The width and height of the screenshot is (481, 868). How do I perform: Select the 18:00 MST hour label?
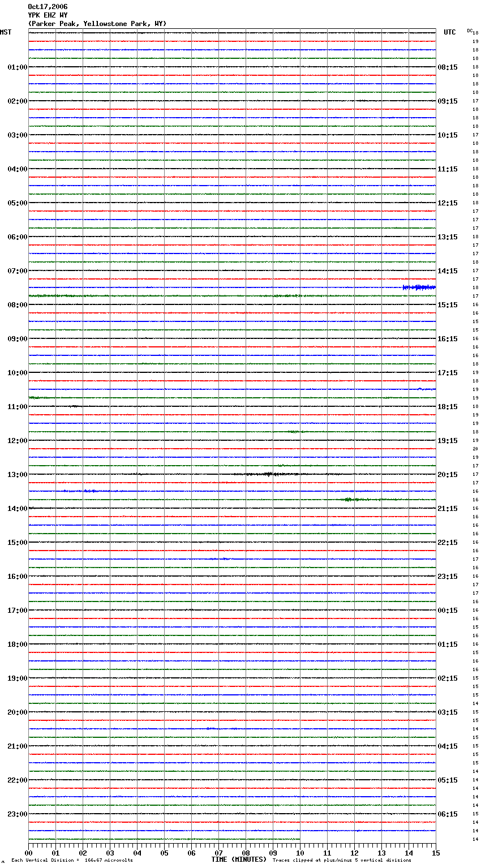pyautogui.click(x=18, y=644)
